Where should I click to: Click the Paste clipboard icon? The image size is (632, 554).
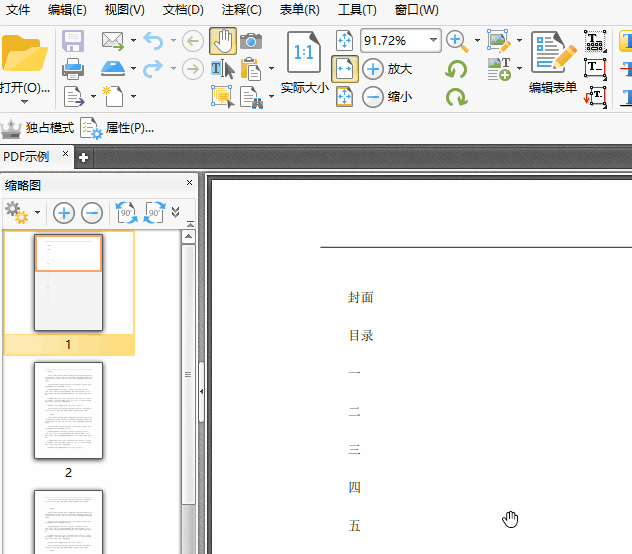click(251, 69)
